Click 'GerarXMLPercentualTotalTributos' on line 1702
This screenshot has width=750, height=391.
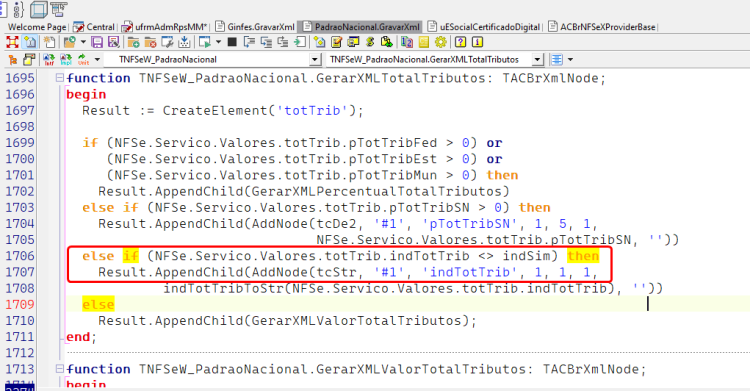(376, 191)
